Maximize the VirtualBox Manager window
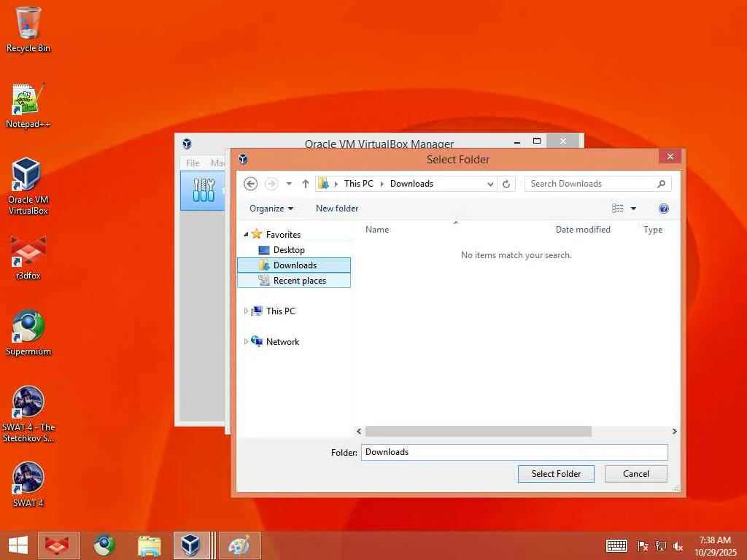Image resolution: width=747 pixels, height=560 pixels. point(537,141)
